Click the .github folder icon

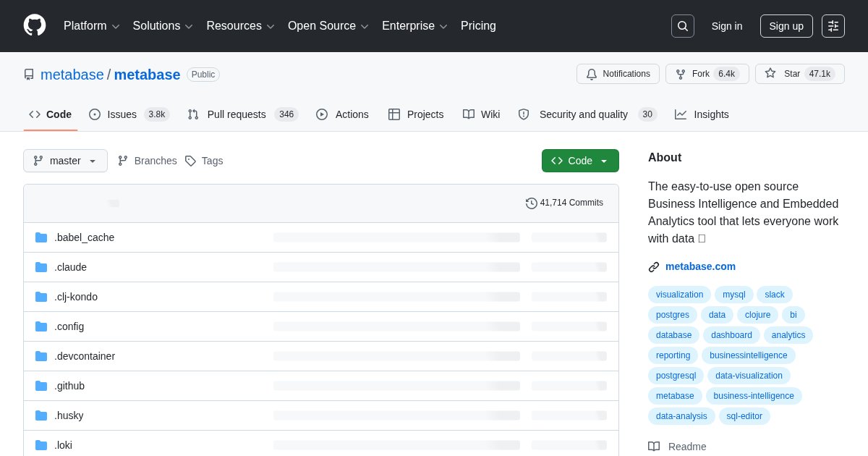coord(41,386)
